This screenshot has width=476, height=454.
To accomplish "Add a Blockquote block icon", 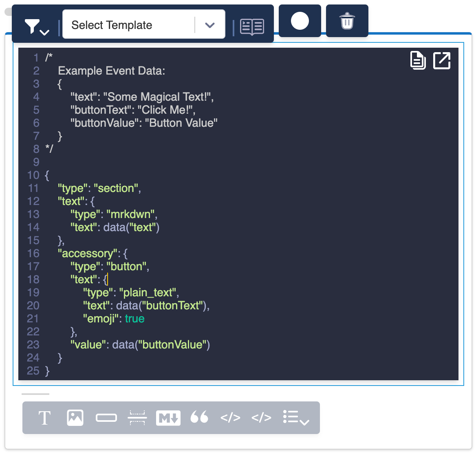I will pyautogui.click(x=199, y=417).
